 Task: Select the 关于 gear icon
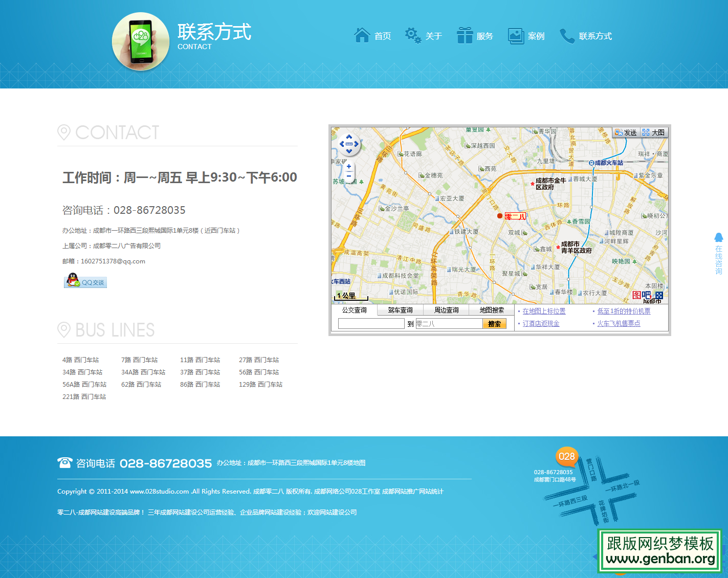[412, 35]
